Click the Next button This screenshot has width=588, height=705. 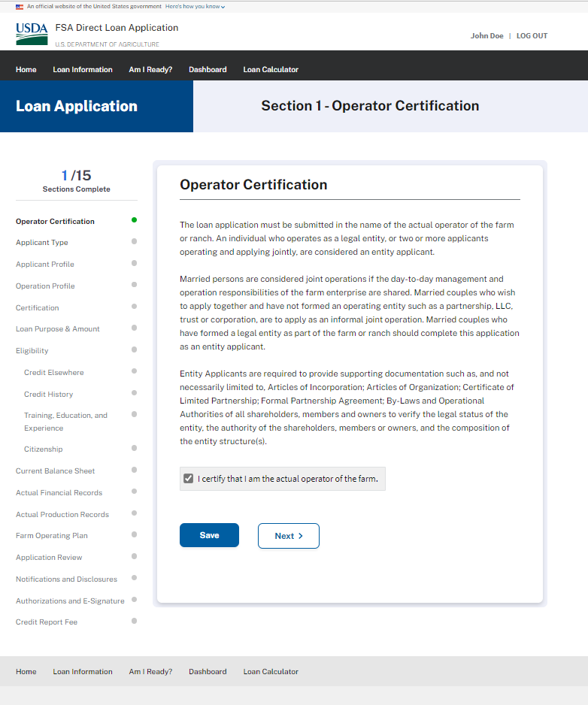coord(289,536)
